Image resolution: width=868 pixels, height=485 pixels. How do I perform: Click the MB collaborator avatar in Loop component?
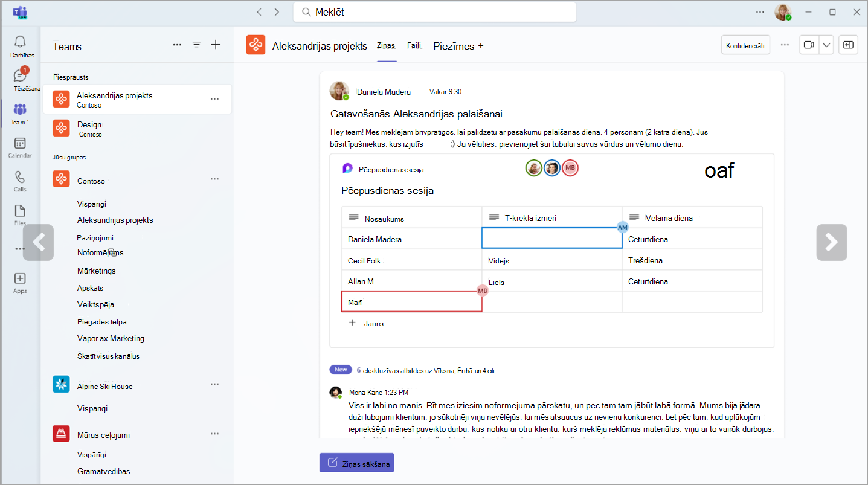570,168
